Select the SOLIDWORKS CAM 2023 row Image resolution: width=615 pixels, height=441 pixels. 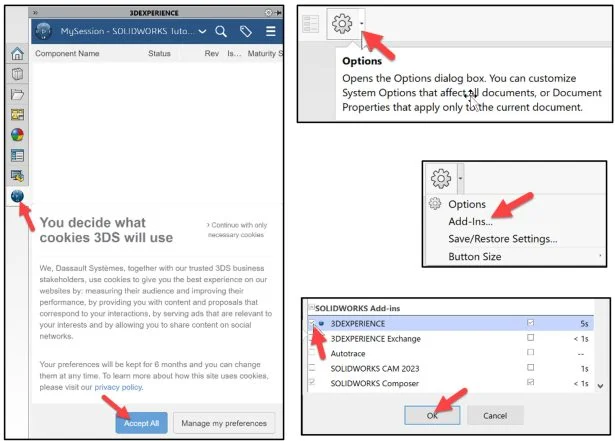pos(450,368)
